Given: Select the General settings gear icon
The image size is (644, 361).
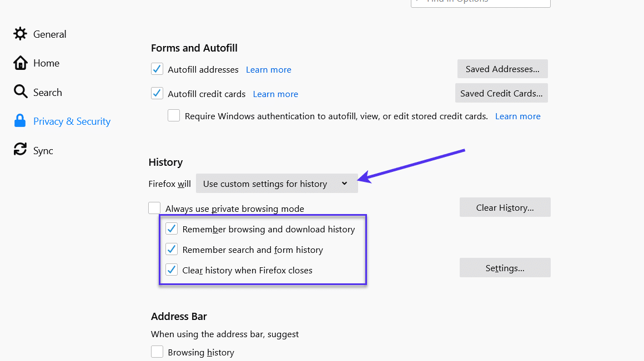Looking at the screenshot, I should 20,34.
